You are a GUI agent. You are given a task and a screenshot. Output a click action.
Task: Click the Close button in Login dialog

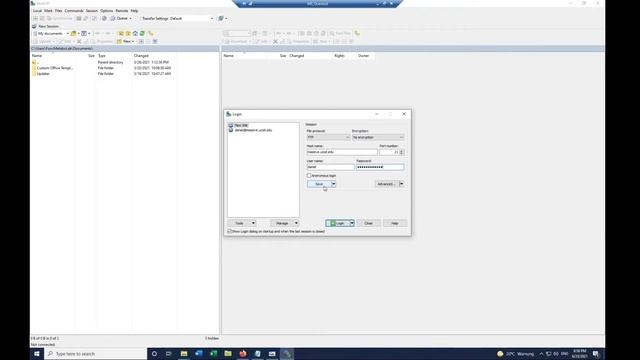pyautogui.click(x=369, y=223)
